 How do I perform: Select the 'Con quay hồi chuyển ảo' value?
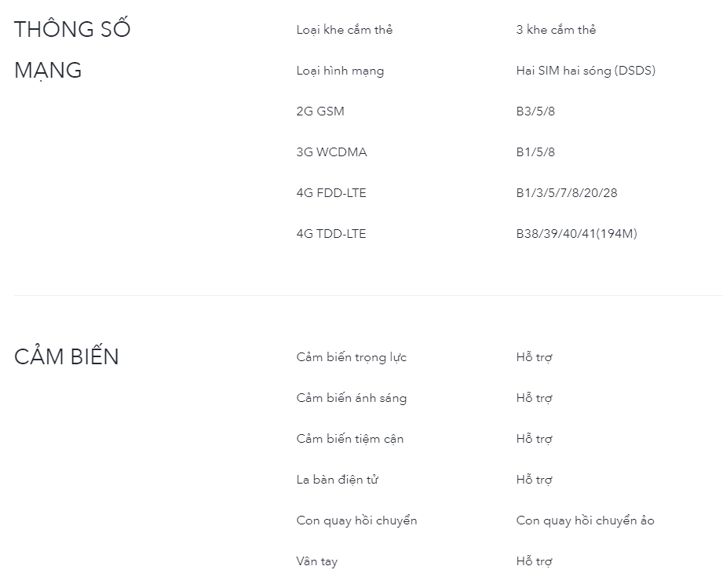click(585, 520)
